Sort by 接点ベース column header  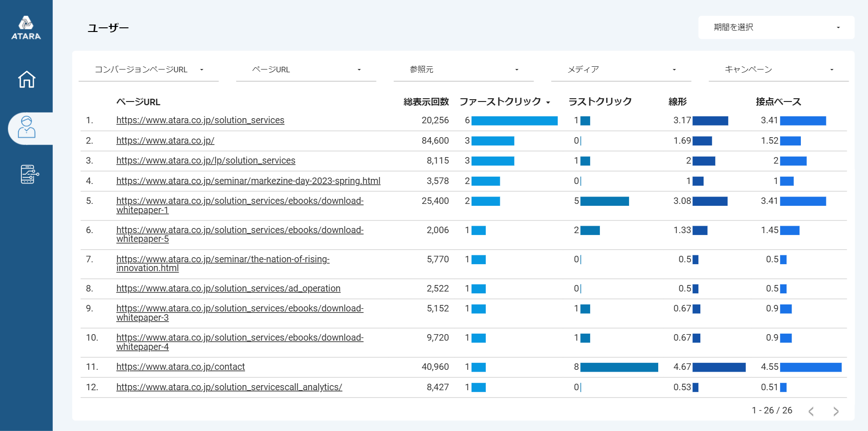tap(778, 102)
